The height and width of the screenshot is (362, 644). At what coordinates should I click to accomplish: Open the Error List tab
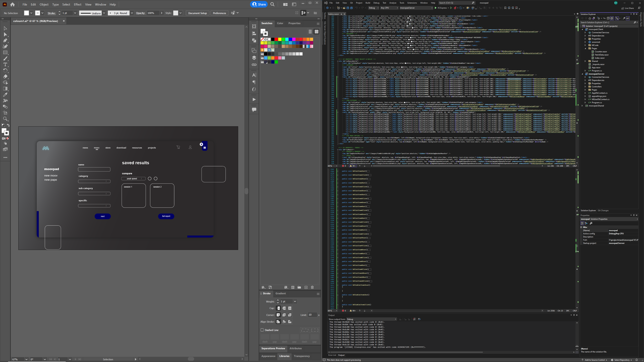pos(332,355)
